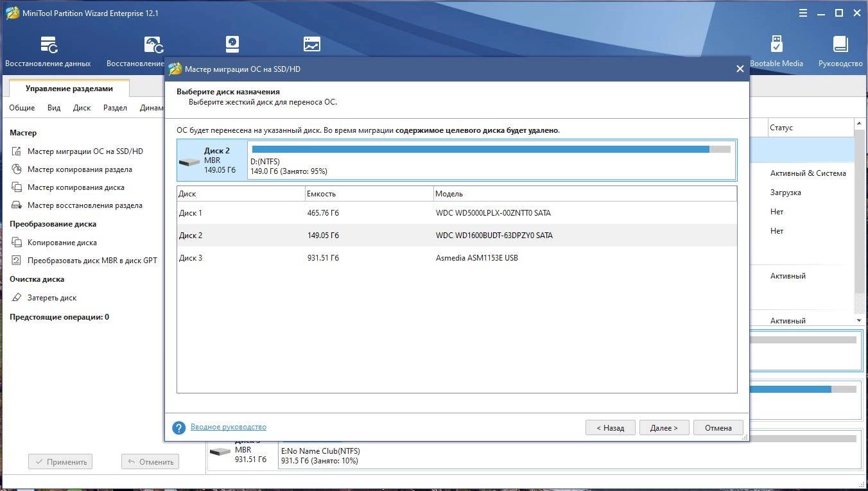Click the Мастер восстановления раздела icon

[x=17, y=205]
